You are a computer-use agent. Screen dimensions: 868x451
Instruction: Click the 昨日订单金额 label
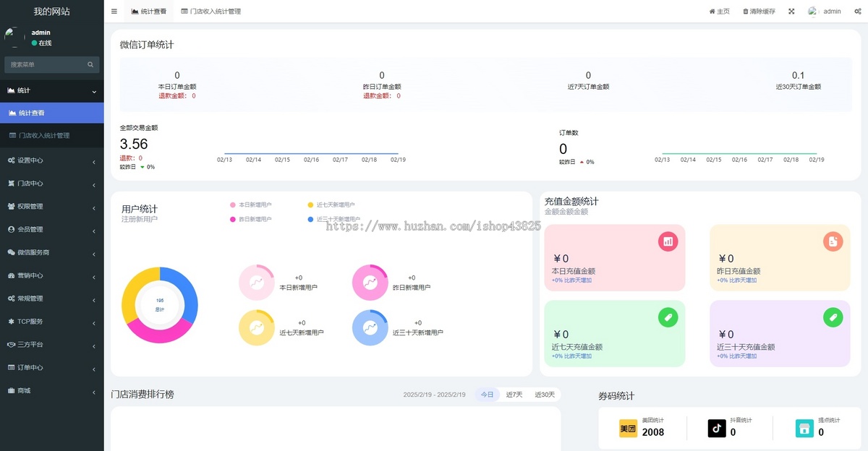click(x=382, y=87)
